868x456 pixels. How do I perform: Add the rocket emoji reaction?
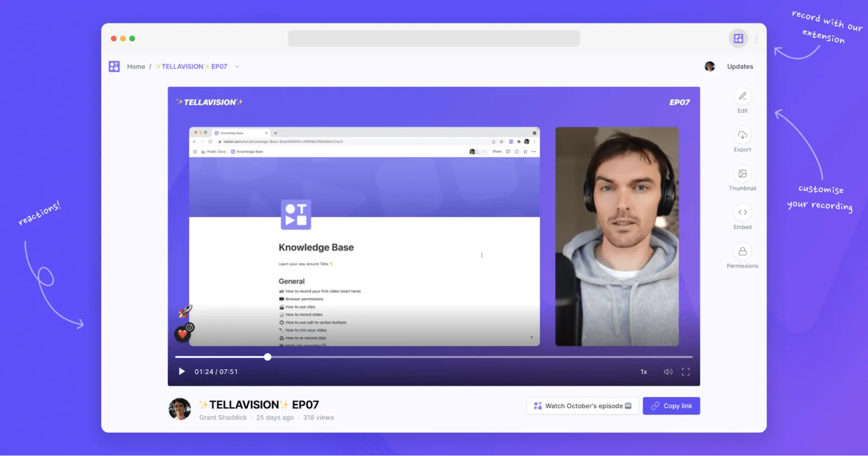coord(186,311)
